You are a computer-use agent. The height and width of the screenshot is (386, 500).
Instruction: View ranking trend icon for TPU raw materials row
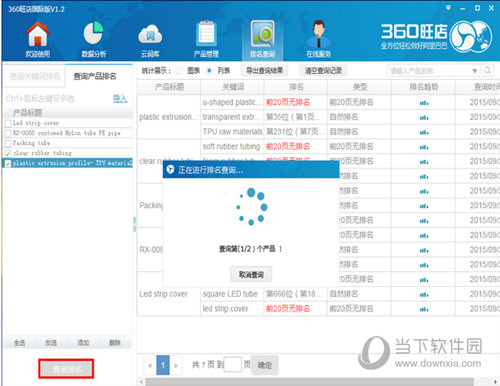[x=424, y=132]
